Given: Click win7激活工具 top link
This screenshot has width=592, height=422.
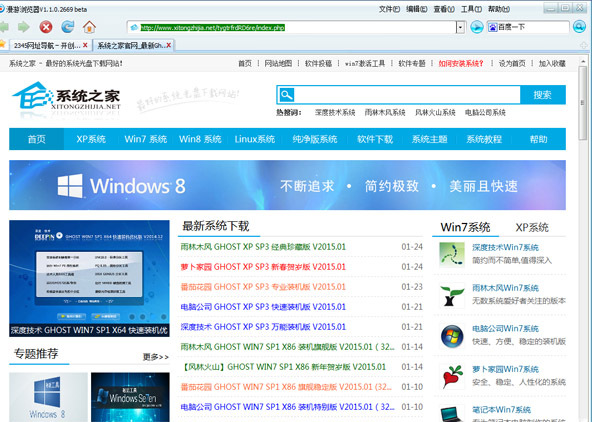Looking at the screenshot, I should 365,63.
